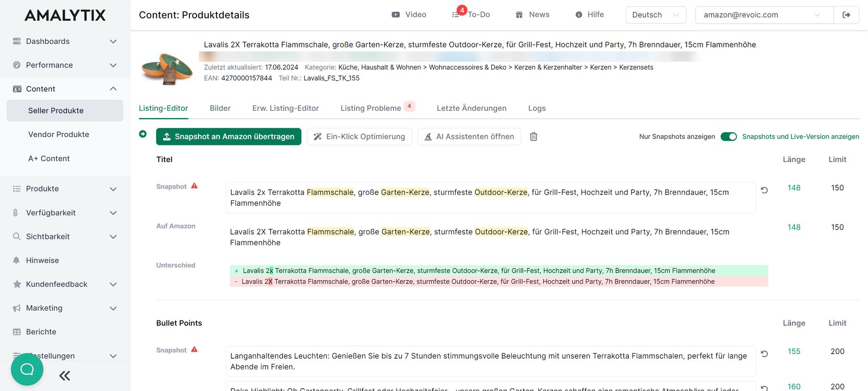Expand the Dashboards menu chevron
The width and height of the screenshot is (868, 391).
tap(113, 42)
